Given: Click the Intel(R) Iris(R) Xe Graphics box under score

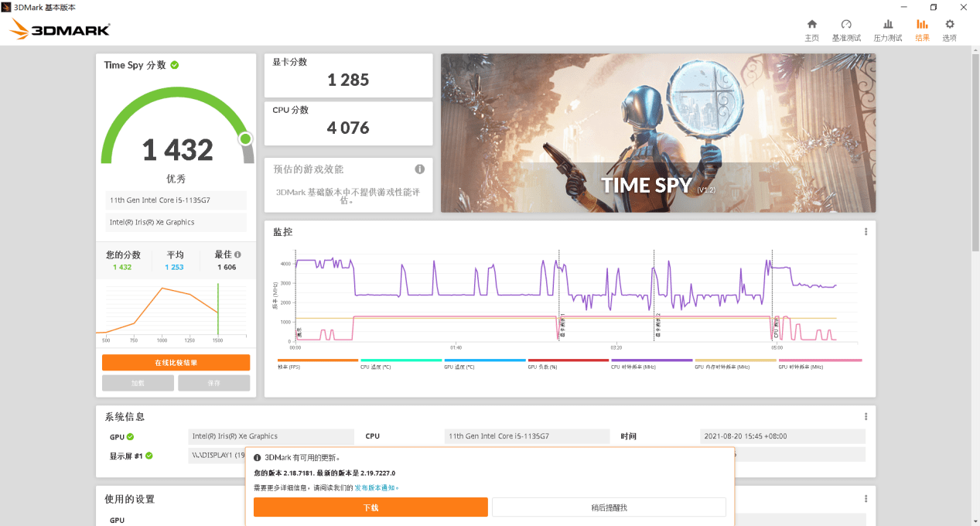Looking at the screenshot, I should pyautogui.click(x=176, y=222).
